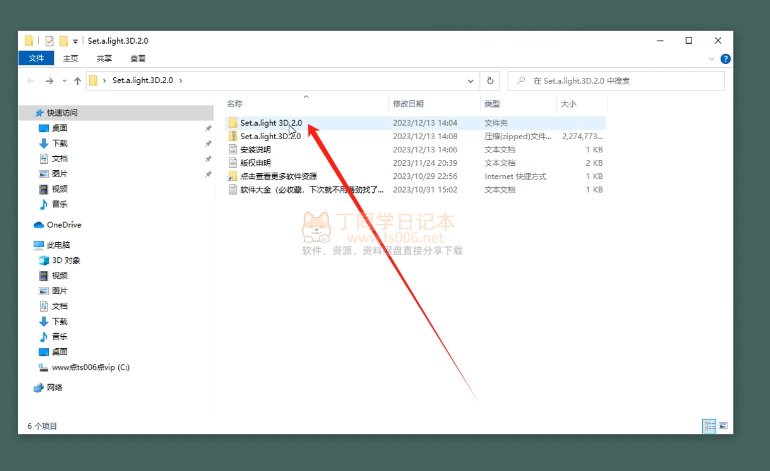770x471 pixels.
Task: Click the 2023/12/13 14:08 date cell
Action: [x=425, y=136]
